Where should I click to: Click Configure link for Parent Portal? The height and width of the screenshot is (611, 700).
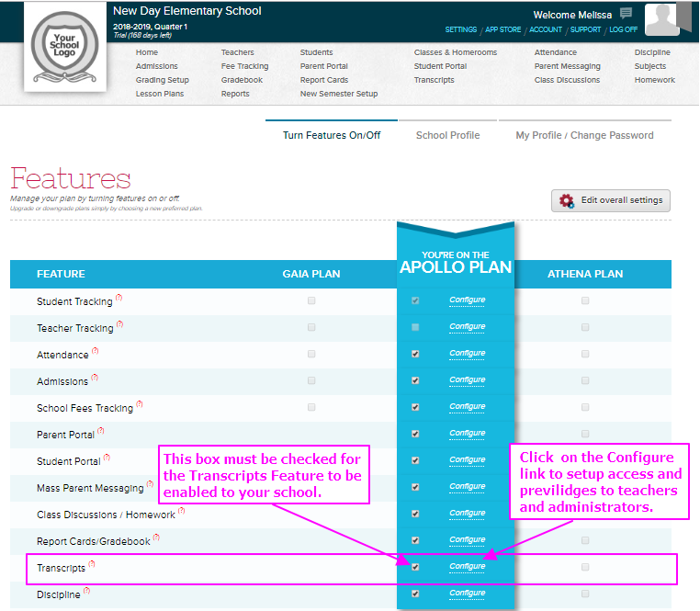pyautogui.click(x=467, y=433)
